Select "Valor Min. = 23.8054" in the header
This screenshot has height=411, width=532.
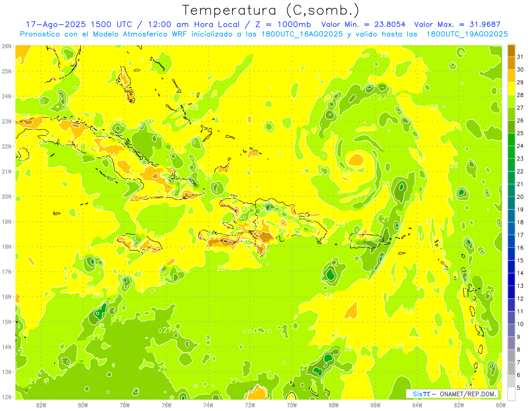[364, 25]
